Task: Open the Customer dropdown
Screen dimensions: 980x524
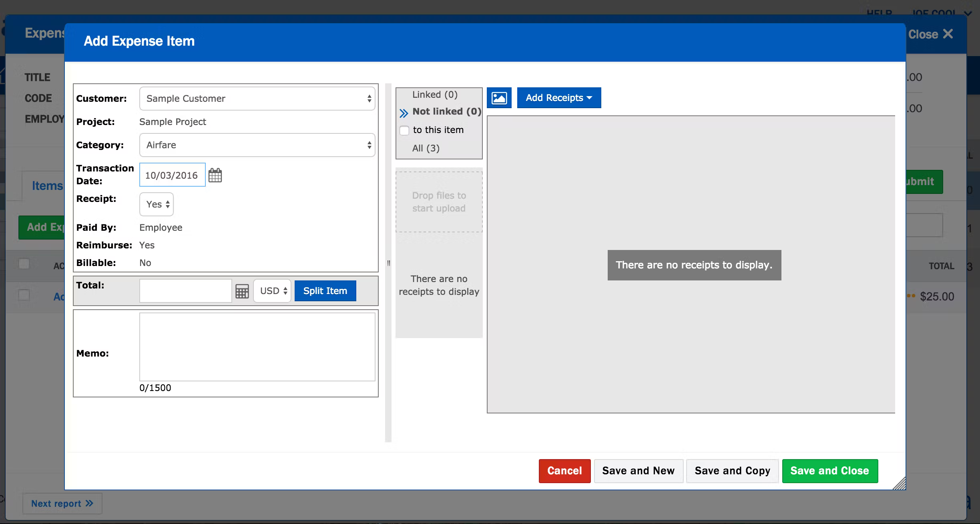Action: pos(257,99)
